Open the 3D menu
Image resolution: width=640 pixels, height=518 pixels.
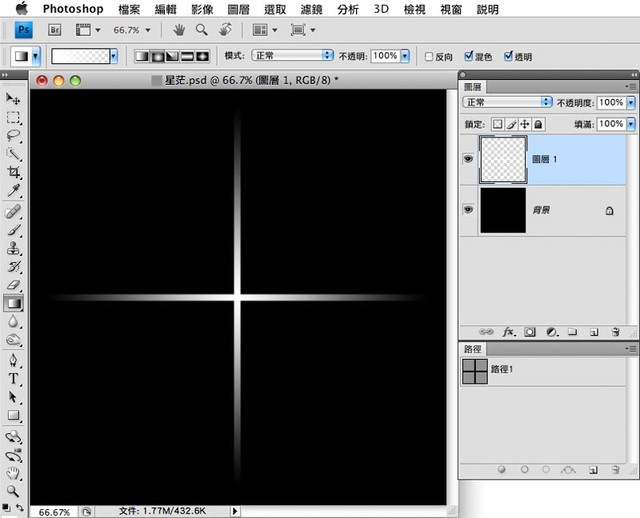pyautogui.click(x=381, y=9)
